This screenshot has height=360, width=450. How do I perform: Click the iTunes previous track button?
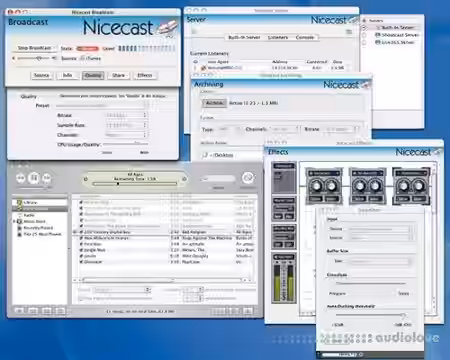tap(21, 178)
